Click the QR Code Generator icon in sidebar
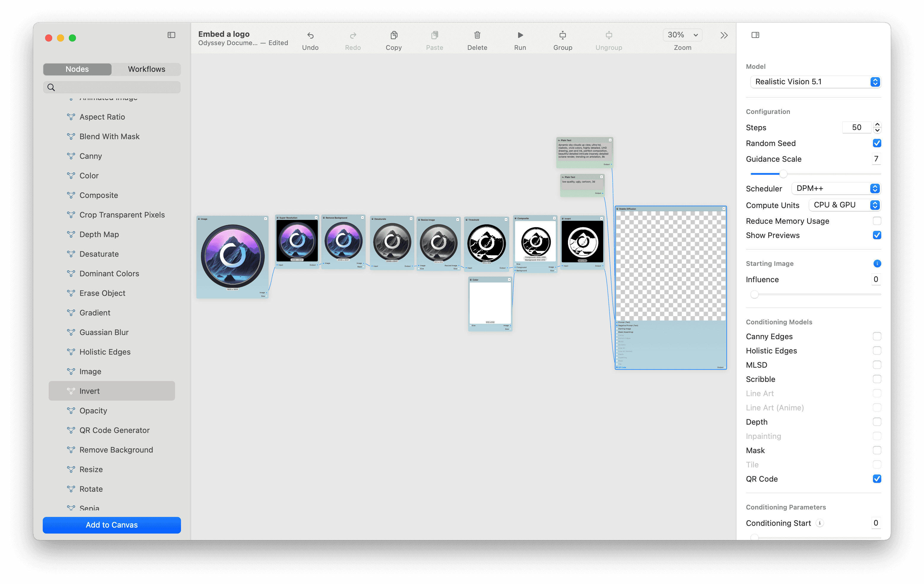924x584 pixels. (70, 430)
